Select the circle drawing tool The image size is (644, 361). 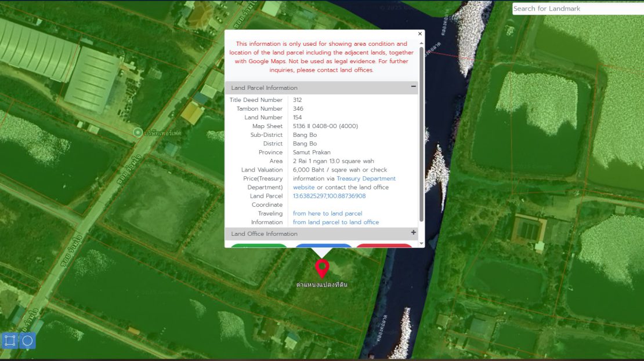coord(27,341)
